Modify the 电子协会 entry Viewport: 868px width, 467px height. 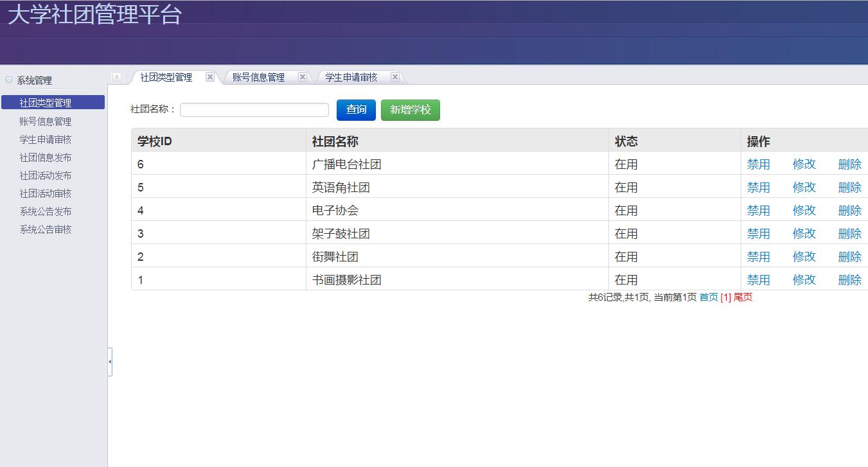[x=804, y=211]
